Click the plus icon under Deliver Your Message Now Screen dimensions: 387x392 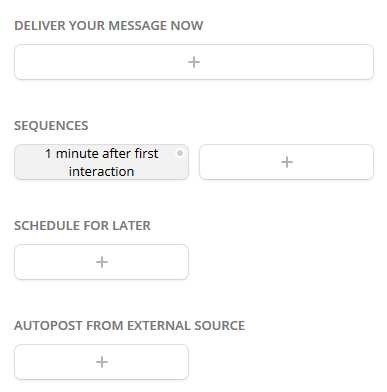(194, 62)
